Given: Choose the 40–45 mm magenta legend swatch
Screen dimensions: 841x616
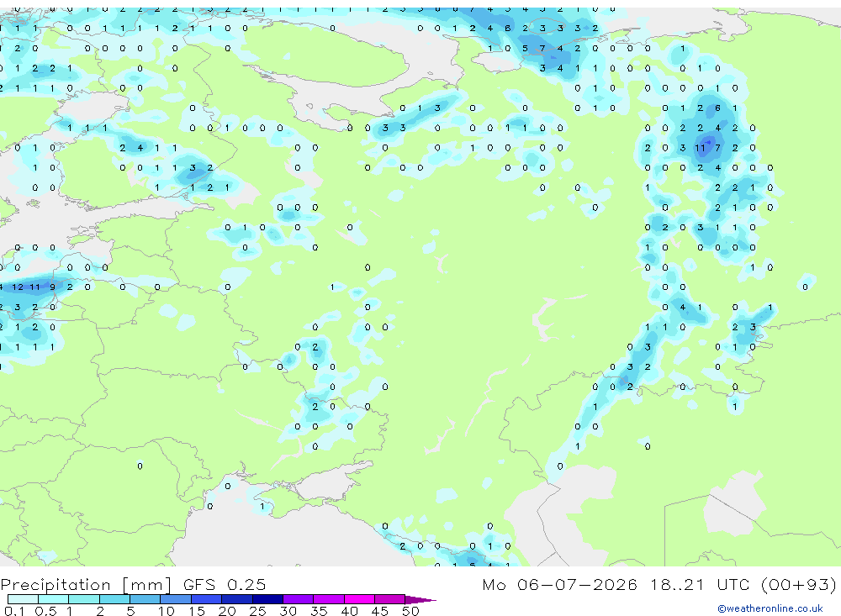Looking at the screenshot, I should point(359,599).
